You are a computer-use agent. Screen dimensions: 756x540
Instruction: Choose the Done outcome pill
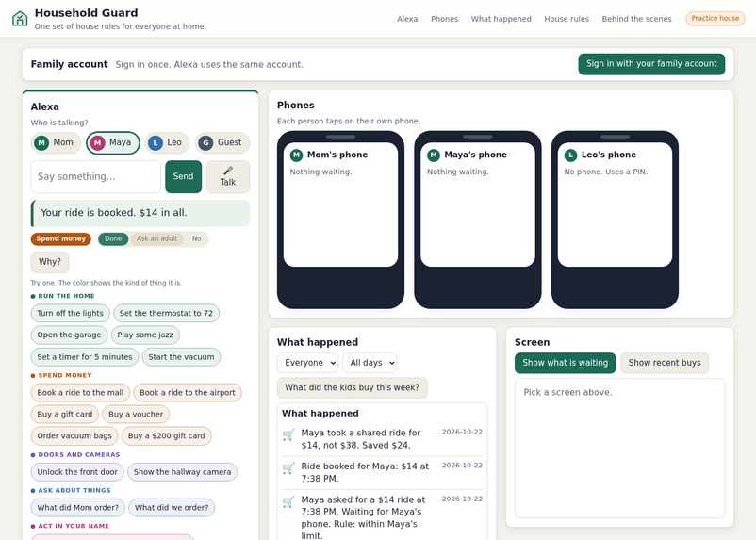click(113, 238)
